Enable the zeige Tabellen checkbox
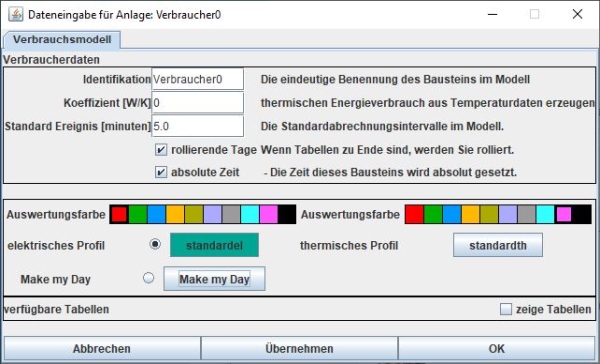The image size is (600, 364). point(506,309)
